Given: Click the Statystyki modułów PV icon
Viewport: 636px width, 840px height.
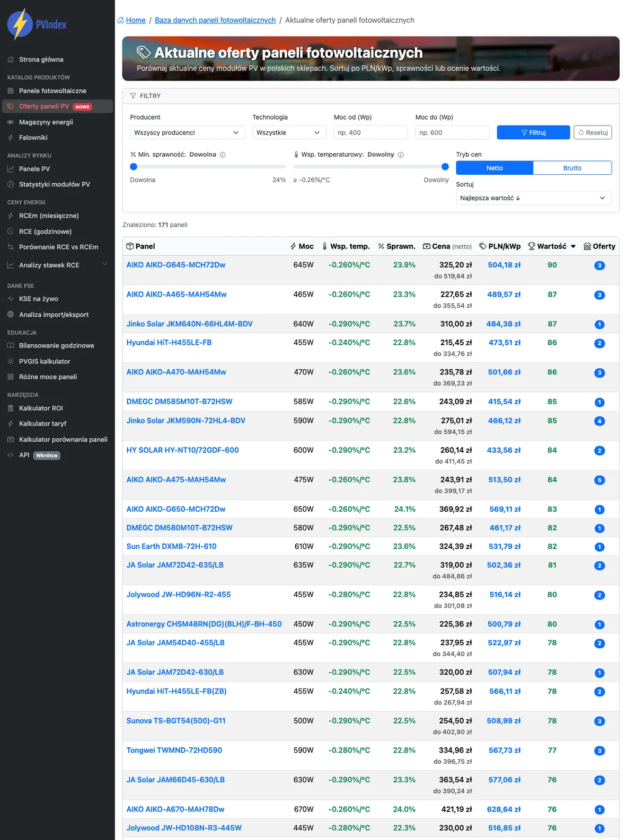Looking at the screenshot, I should (11, 184).
